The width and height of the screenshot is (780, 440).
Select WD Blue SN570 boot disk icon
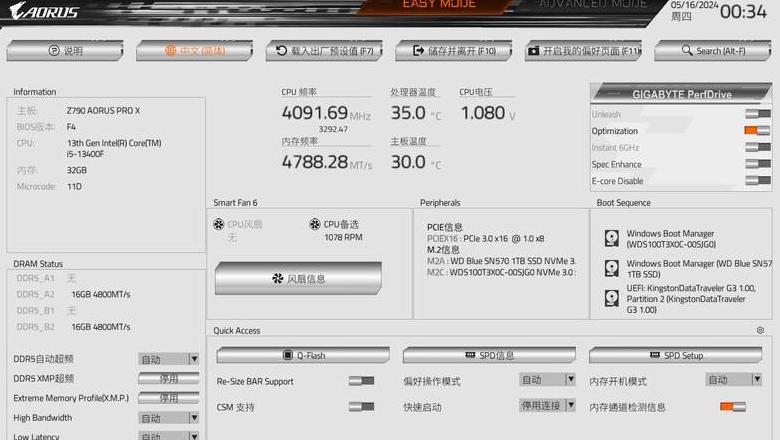point(611,268)
